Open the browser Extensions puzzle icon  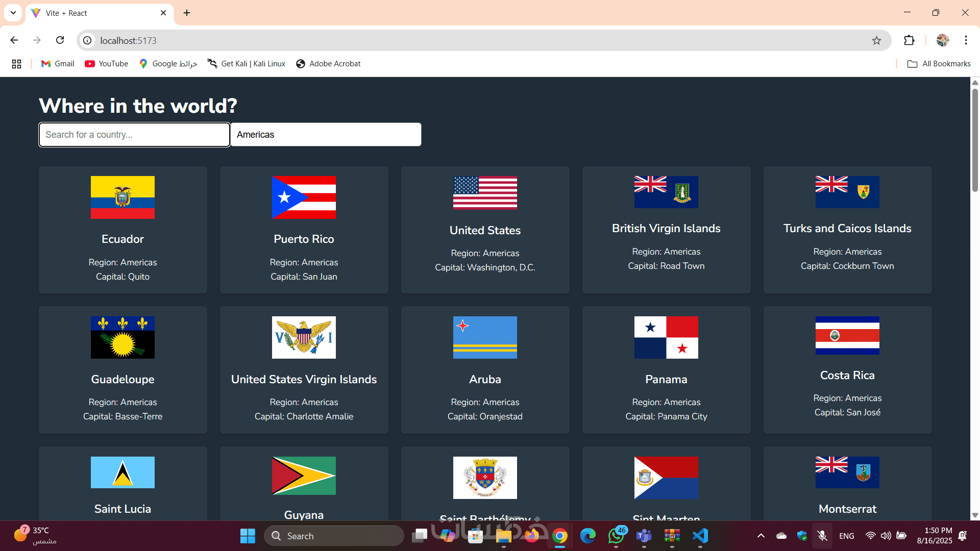click(x=909, y=40)
